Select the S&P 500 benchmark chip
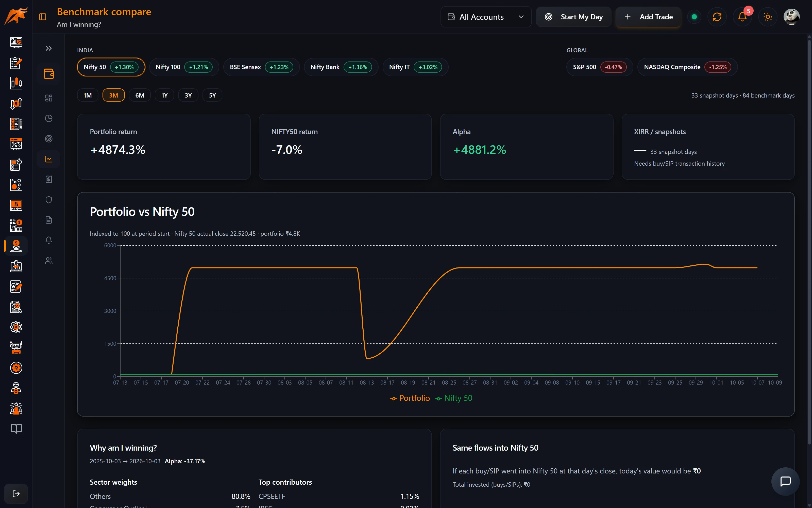The width and height of the screenshot is (812, 508). tap(600, 67)
